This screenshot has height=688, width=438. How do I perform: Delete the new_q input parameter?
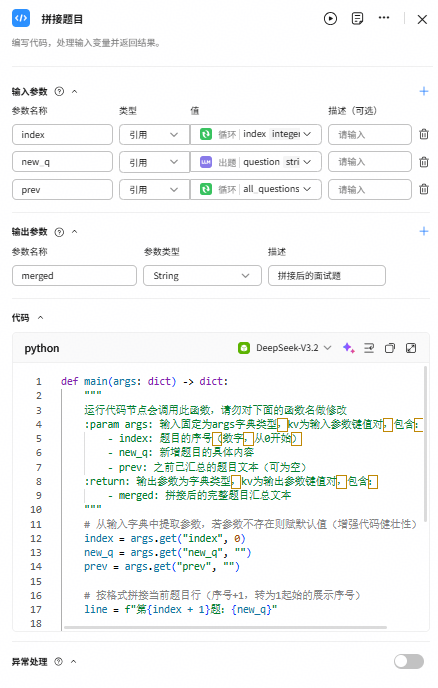pyautogui.click(x=424, y=162)
